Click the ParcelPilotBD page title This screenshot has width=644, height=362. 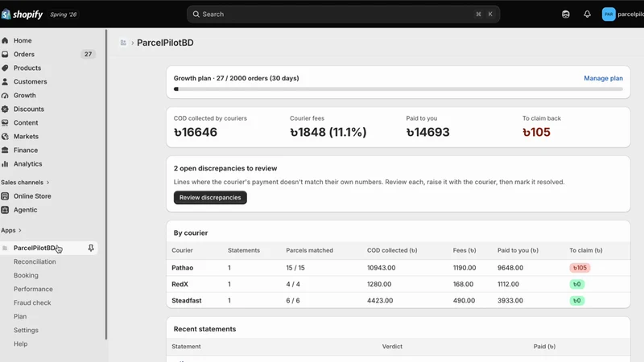coord(165,43)
